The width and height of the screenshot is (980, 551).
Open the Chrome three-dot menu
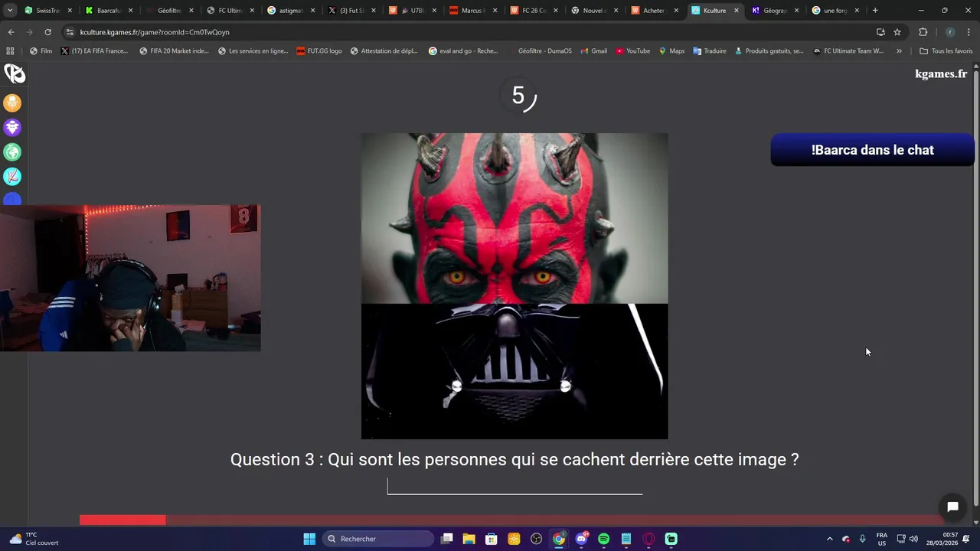(969, 32)
